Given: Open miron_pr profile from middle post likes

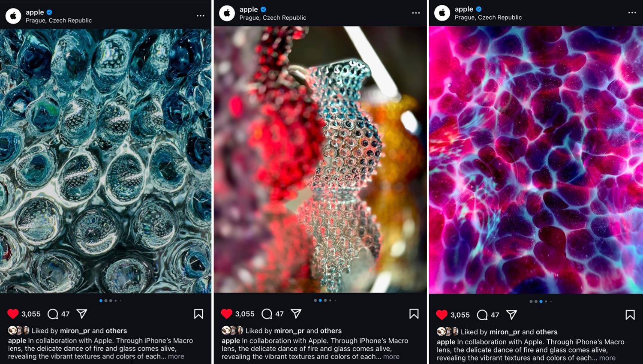Looking at the screenshot, I should pyautogui.click(x=289, y=331).
